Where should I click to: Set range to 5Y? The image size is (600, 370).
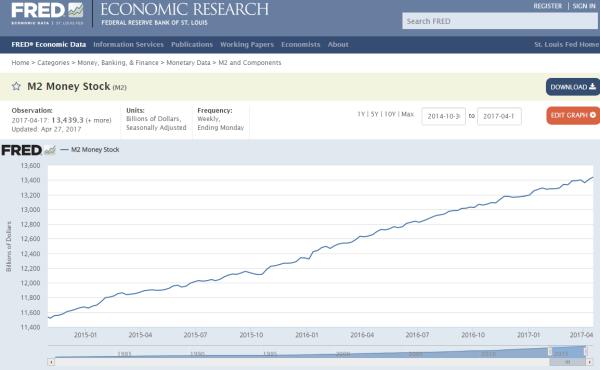374,114
